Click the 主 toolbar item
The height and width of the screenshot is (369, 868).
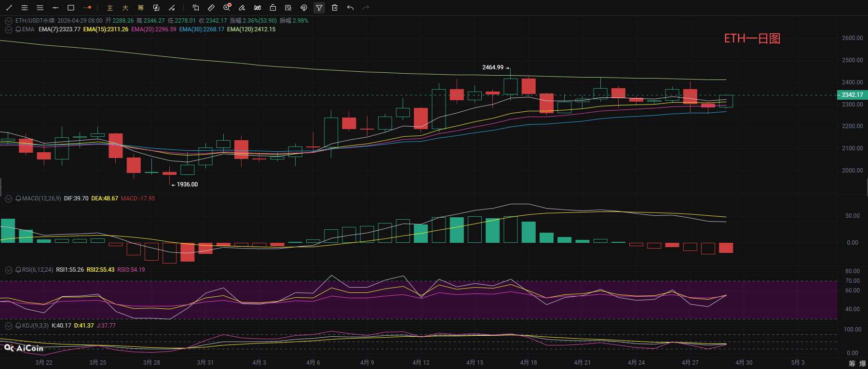pyautogui.click(x=110, y=8)
